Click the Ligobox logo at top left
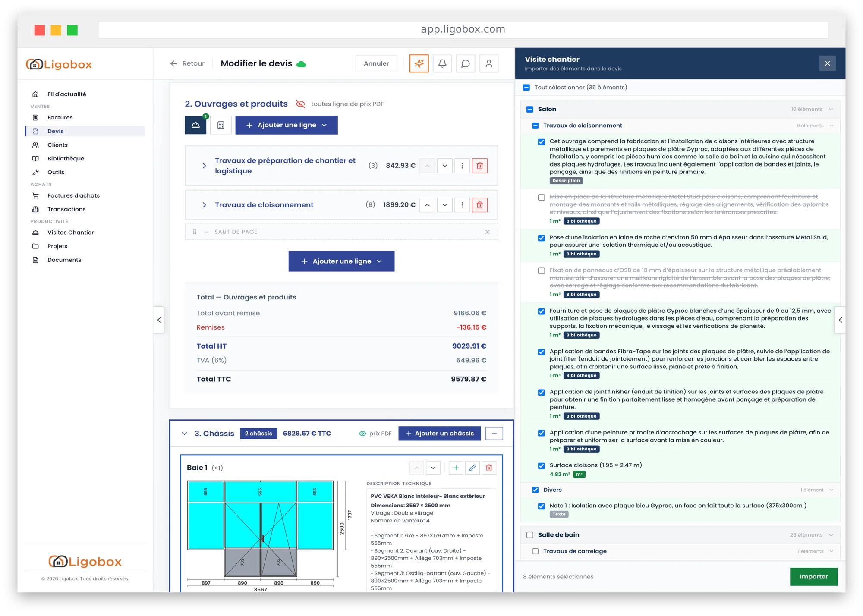Viewport: 863px width, 616px height. 59,64
